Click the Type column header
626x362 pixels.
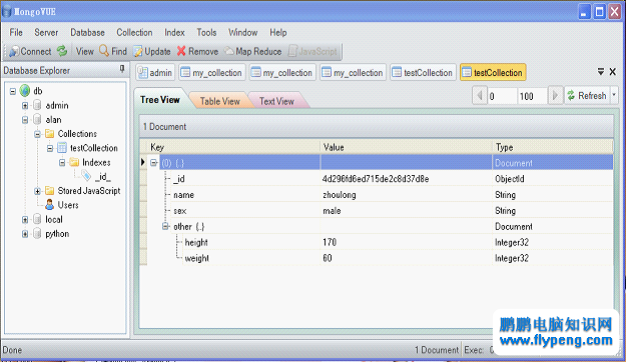553,147
